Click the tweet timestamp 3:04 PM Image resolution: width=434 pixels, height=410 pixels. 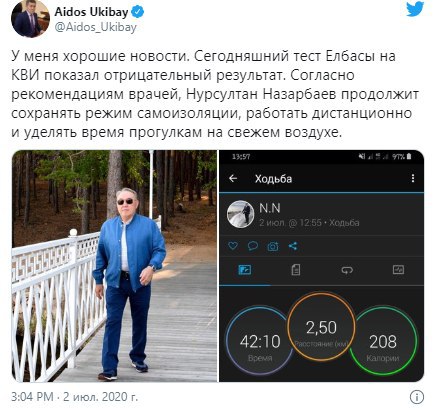32,397
